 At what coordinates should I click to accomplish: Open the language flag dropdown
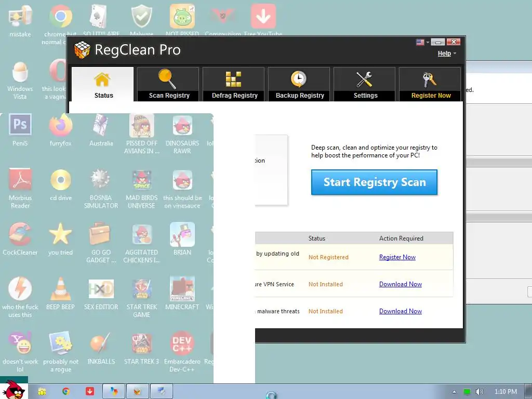pyautogui.click(x=423, y=42)
